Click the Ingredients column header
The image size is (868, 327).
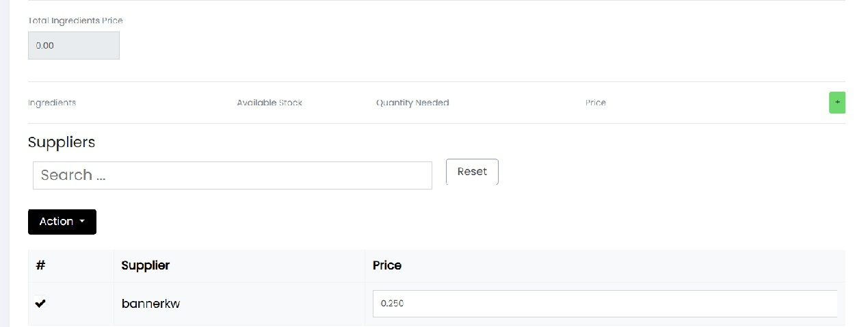(x=52, y=103)
